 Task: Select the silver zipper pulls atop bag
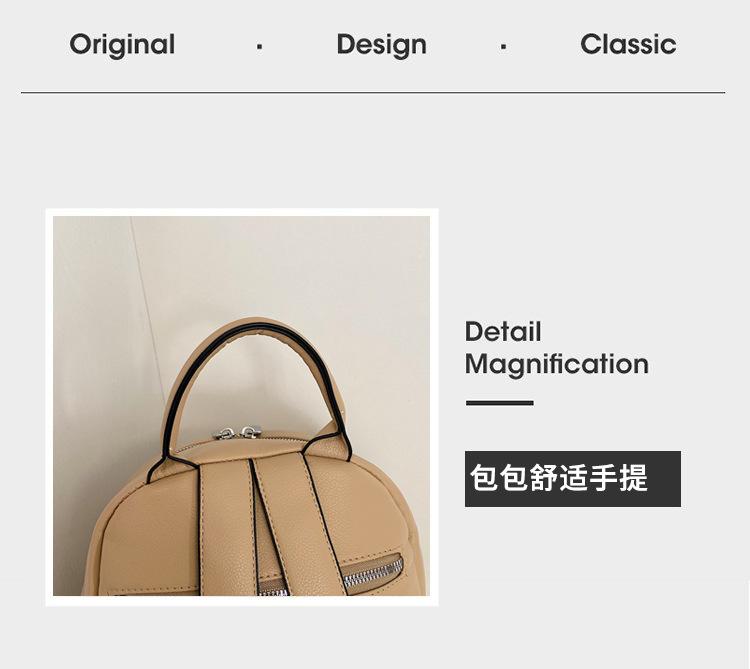click(238, 433)
